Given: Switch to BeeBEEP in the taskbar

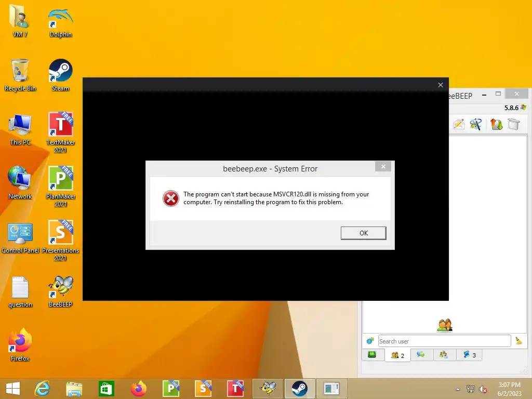Looking at the screenshot, I should [268, 389].
